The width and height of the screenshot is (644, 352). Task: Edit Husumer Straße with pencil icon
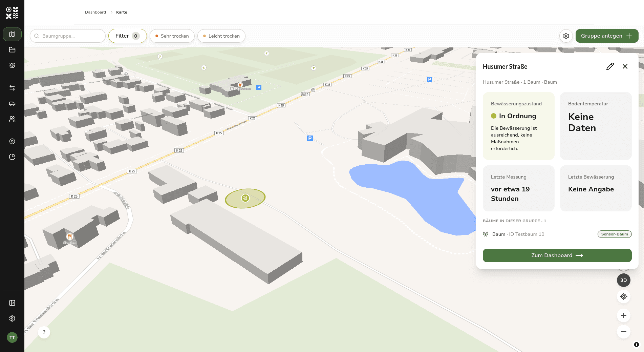tap(610, 66)
